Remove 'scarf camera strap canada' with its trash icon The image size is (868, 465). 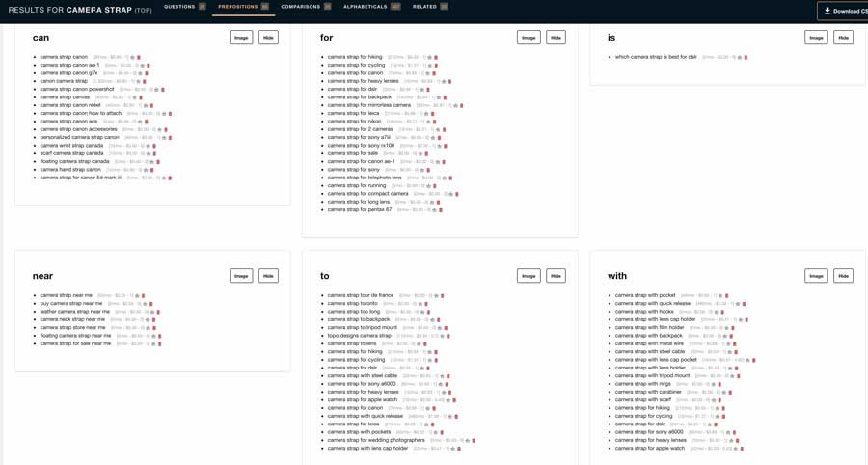click(154, 154)
